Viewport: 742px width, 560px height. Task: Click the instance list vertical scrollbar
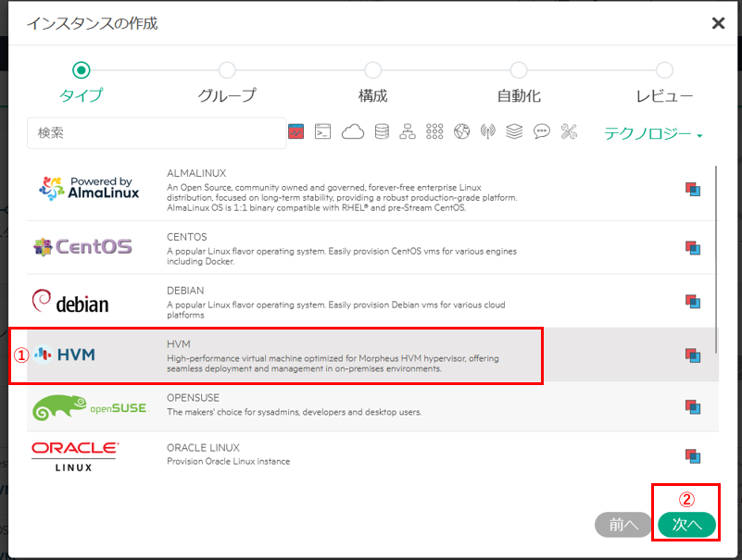coord(716,259)
